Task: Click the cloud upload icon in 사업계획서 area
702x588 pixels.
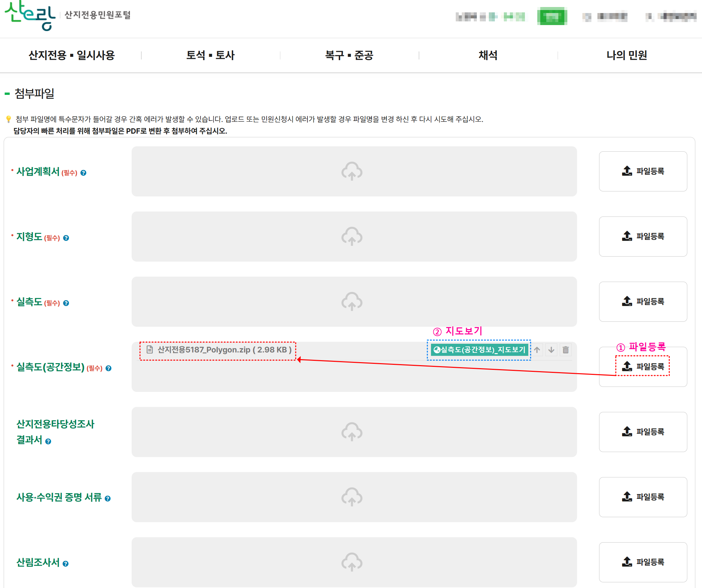Action: [352, 171]
